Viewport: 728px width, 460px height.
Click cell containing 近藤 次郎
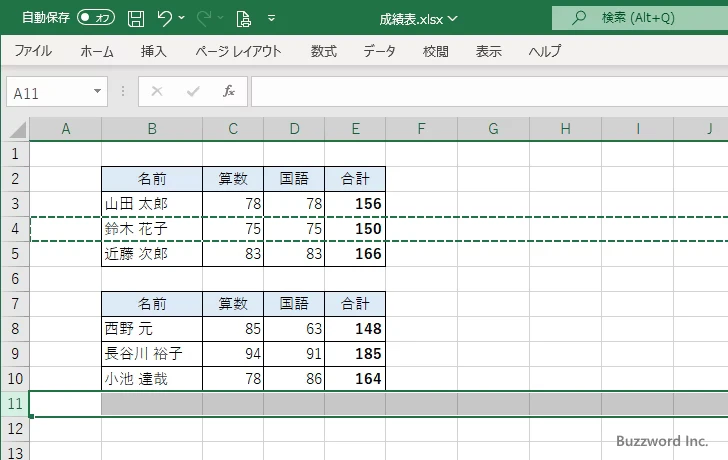(x=152, y=254)
